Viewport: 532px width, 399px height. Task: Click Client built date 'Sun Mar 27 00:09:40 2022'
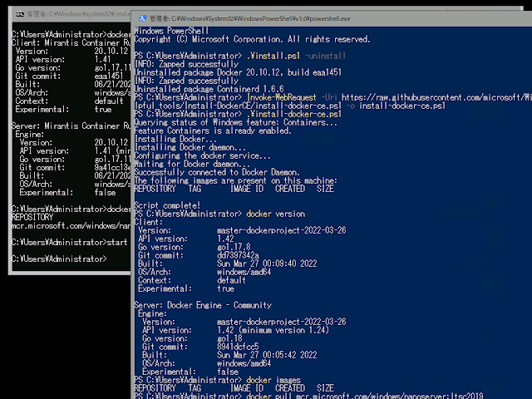[267, 264]
